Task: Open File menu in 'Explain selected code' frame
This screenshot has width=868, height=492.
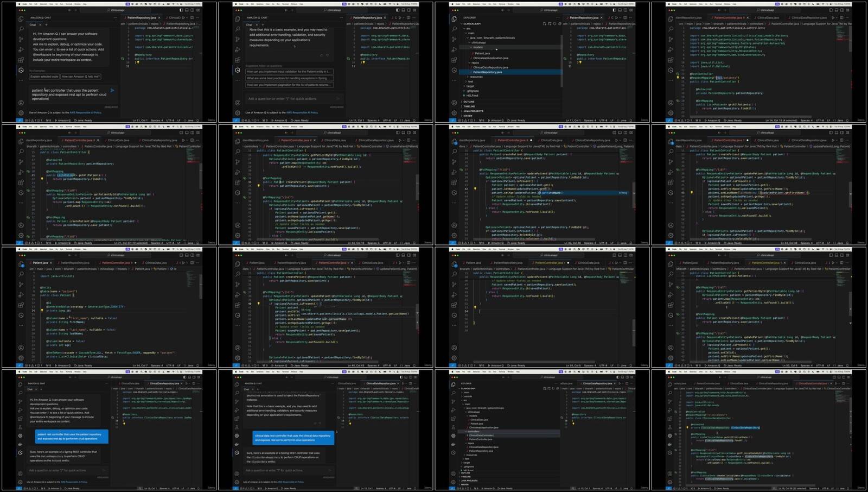Action: [x=30, y=4]
